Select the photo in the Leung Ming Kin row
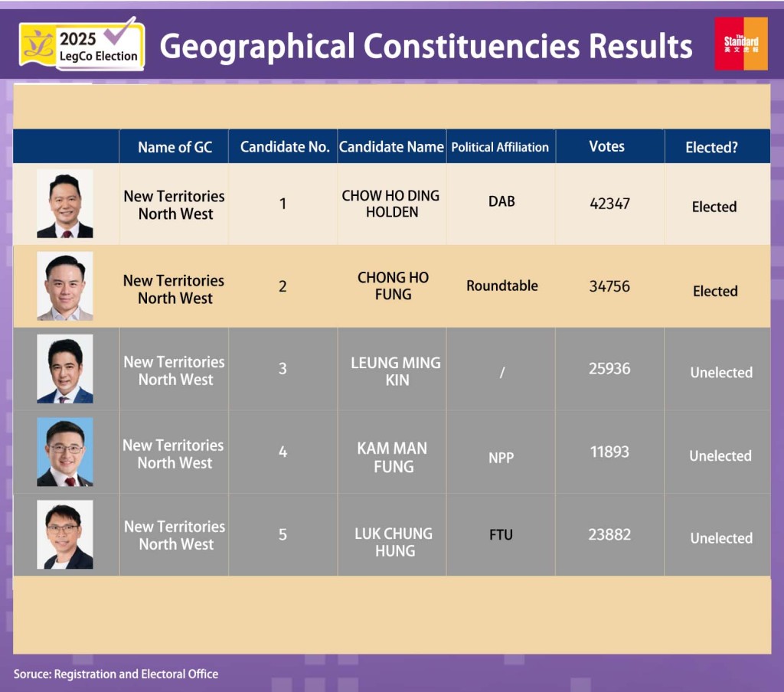 coord(65,369)
